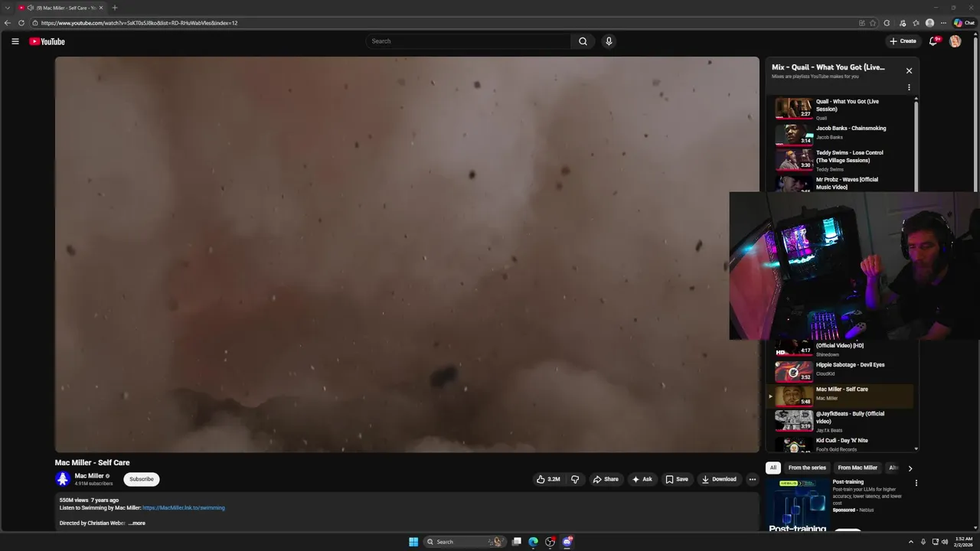Open the YouTube guide hamburger menu
The width and height of the screenshot is (980, 551).
(x=15, y=41)
